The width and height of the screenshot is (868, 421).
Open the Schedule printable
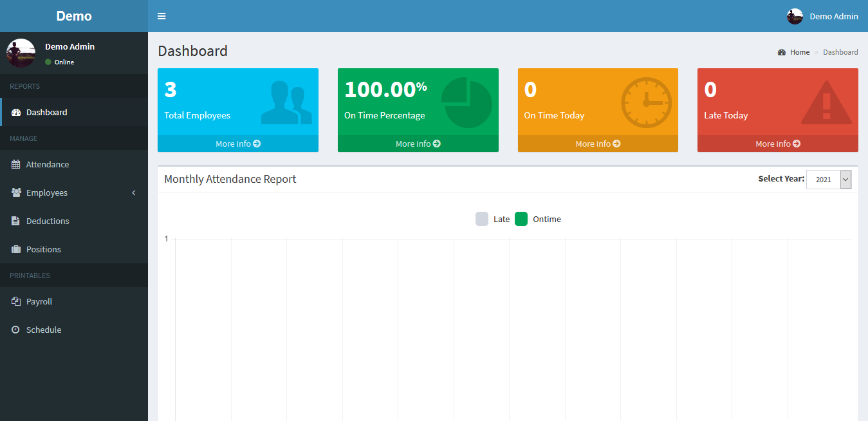pyautogui.click(x=74, y=330)
